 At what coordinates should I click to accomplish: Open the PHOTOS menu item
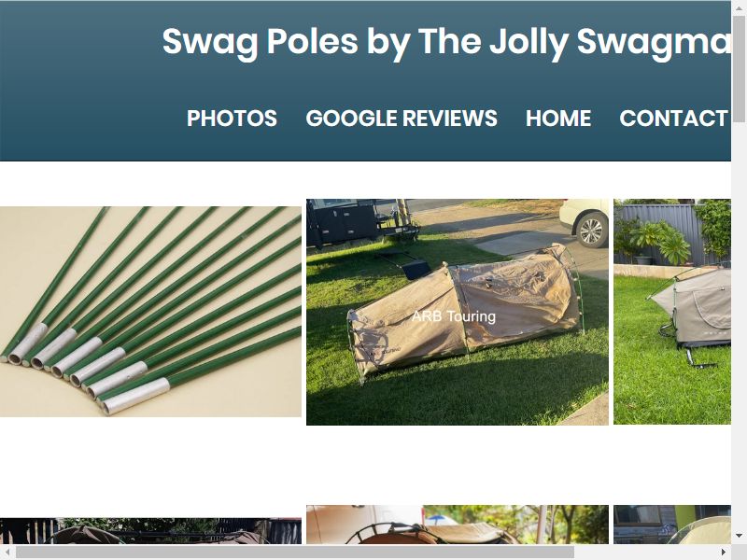pyautogui.click(x=232, y=119)
